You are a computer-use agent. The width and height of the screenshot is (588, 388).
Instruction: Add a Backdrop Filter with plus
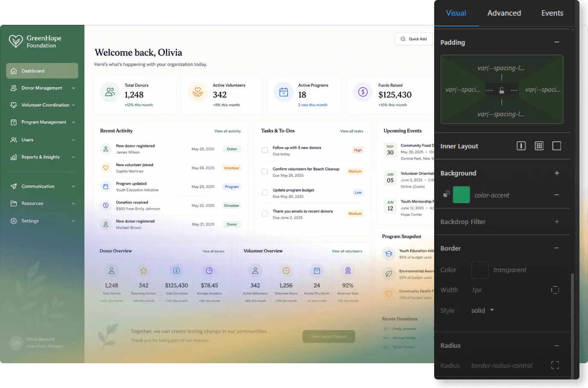click(557, 221)
